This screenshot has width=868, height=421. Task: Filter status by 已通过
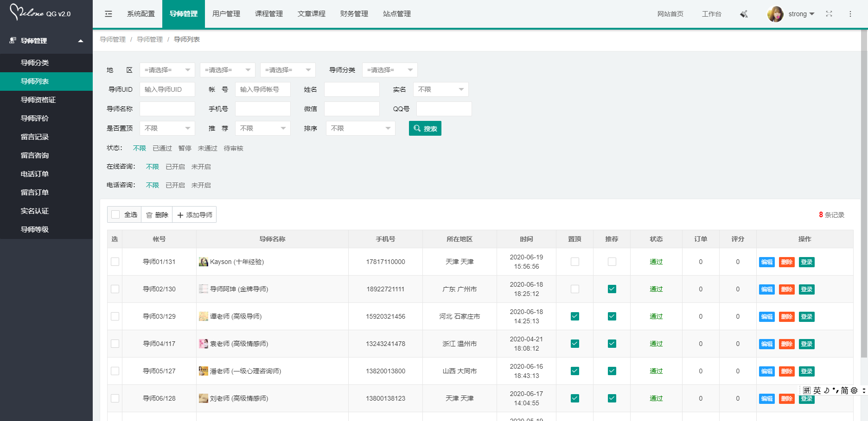point(162,148)
